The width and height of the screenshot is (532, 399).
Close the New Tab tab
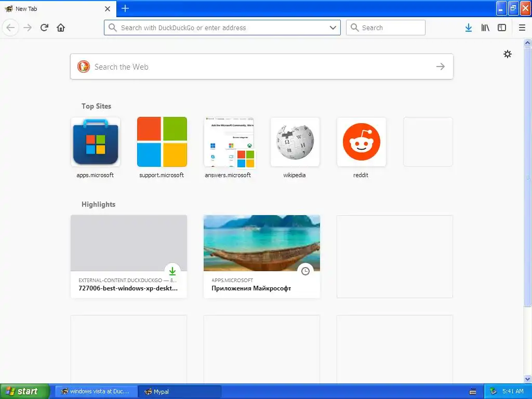coord(108,9)
